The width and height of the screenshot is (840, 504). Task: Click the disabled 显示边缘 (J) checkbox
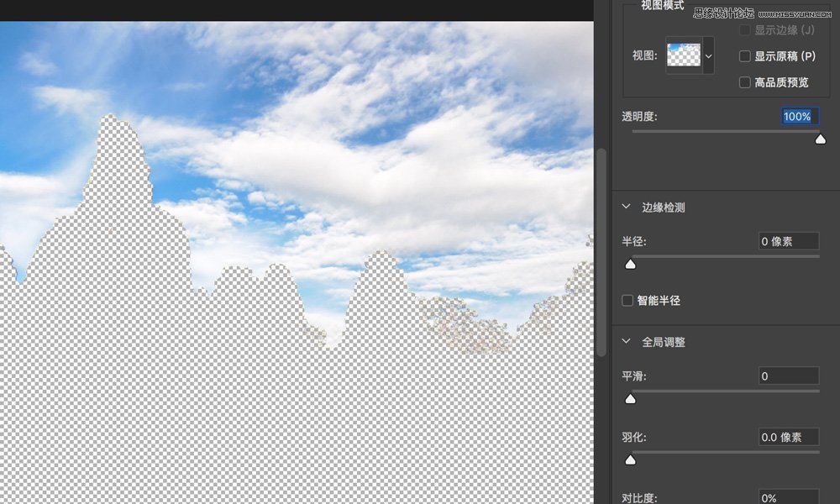pos(743,30)
